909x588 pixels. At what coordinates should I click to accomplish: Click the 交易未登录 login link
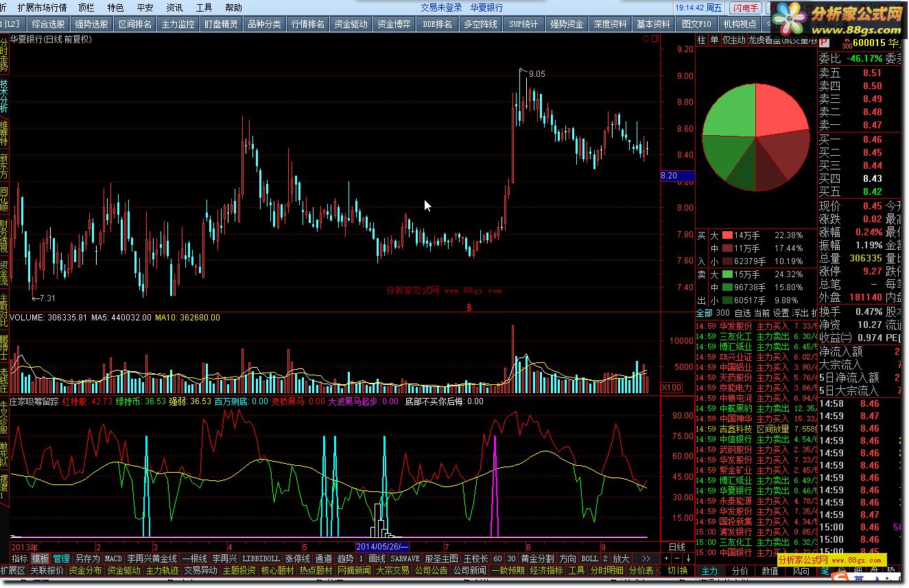441,8
